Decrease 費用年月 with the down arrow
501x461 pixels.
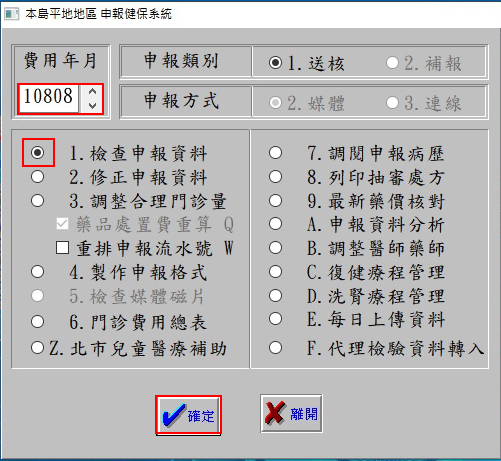coord(92,106)
